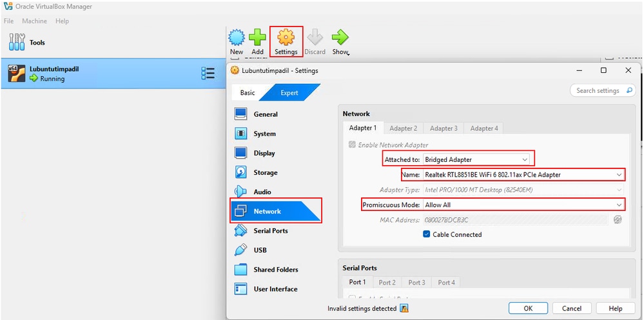Click the Network section heading

(x=356, y=114)
